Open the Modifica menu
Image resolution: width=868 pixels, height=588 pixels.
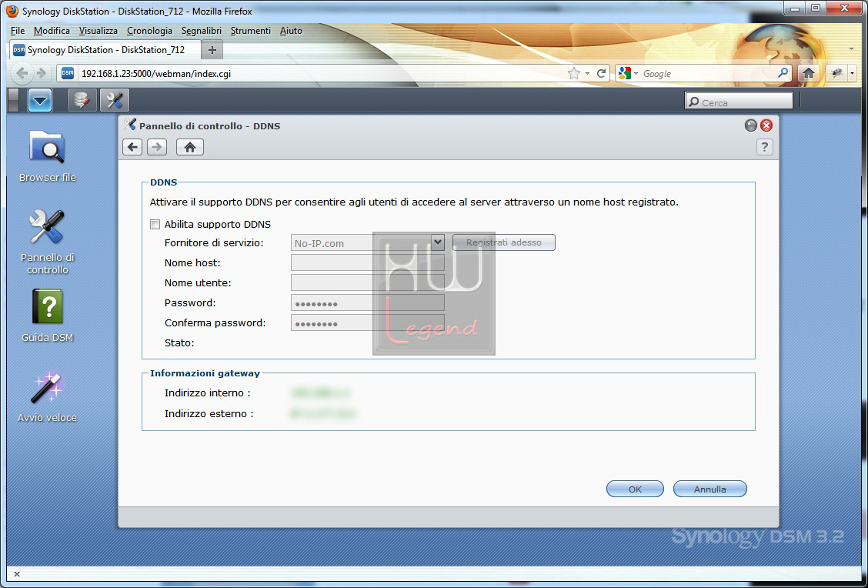52,31
